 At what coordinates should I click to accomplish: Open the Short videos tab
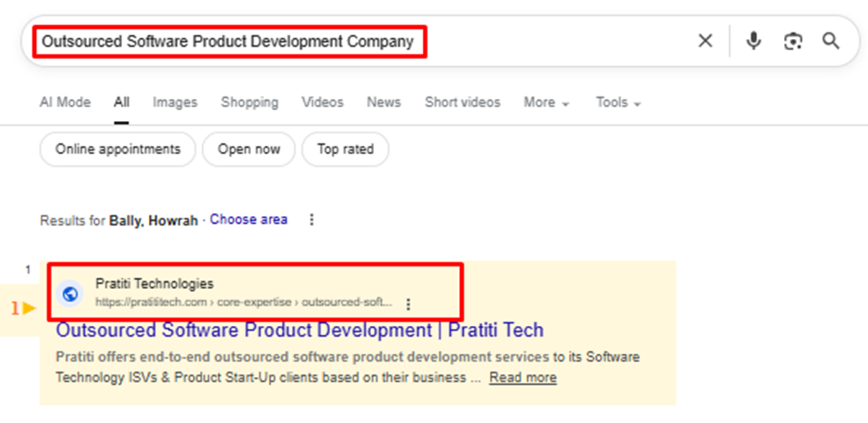462,103
